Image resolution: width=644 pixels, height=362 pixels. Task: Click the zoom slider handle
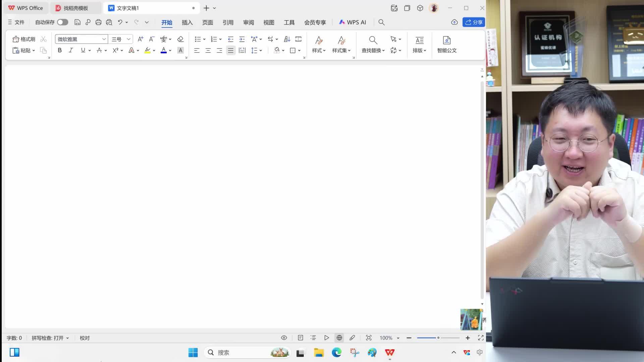(438, 338)
